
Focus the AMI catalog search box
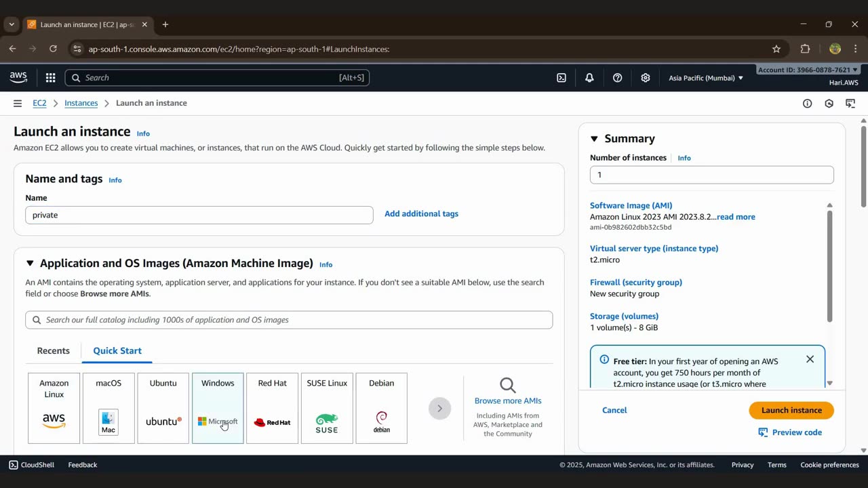[289, 320]
